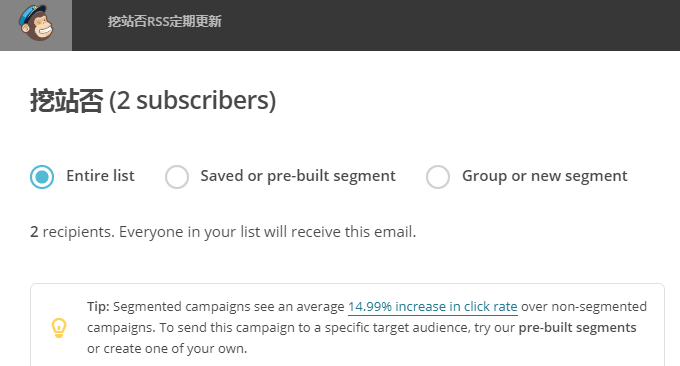Click the Mailchimp Freddie monkey logo

(x=36, y=23)
